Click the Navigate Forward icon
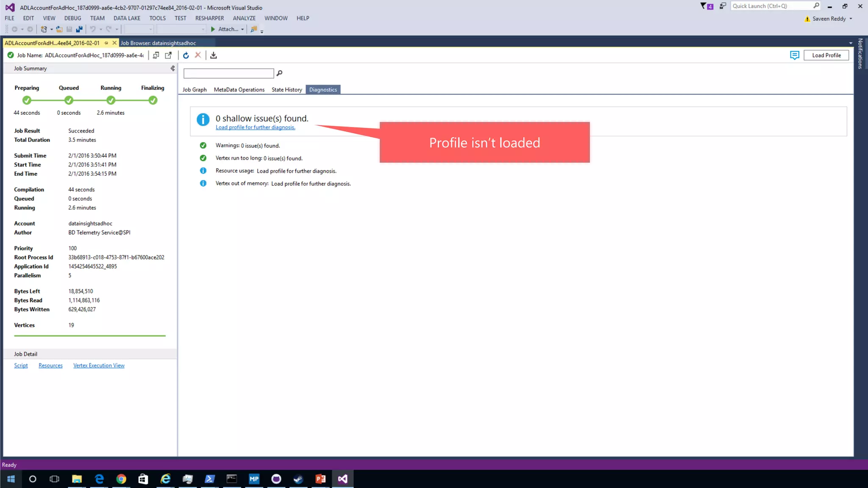 coord(30,29)
